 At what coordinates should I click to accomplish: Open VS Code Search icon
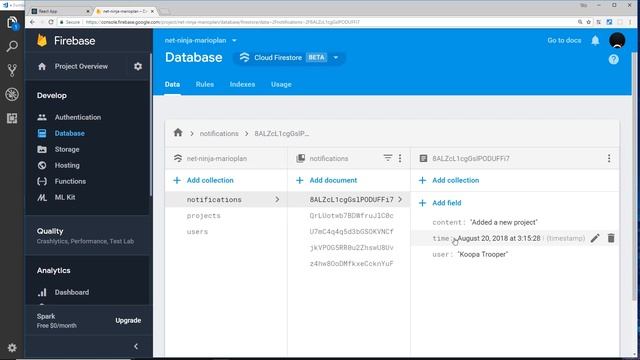[x=12, y=46]
